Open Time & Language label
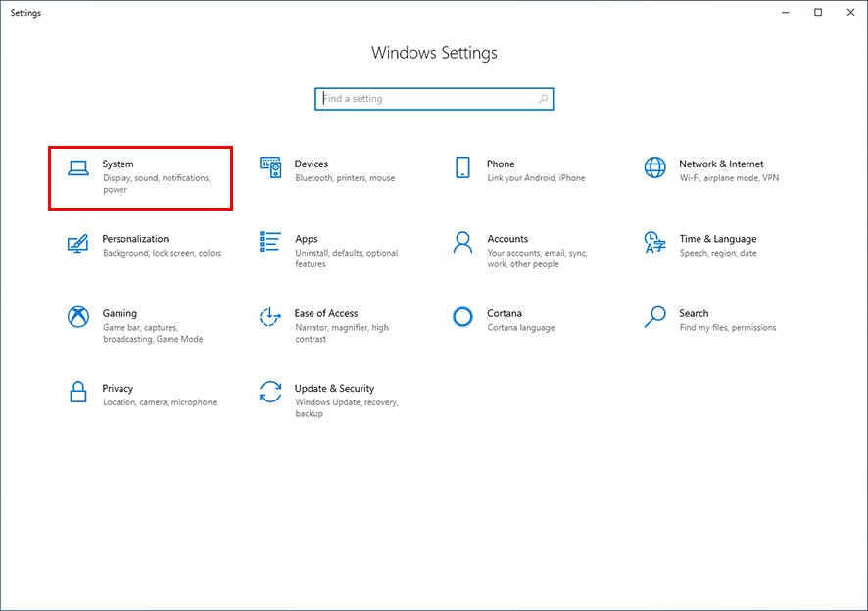868x611 pixels. click(x=718, y=239)
